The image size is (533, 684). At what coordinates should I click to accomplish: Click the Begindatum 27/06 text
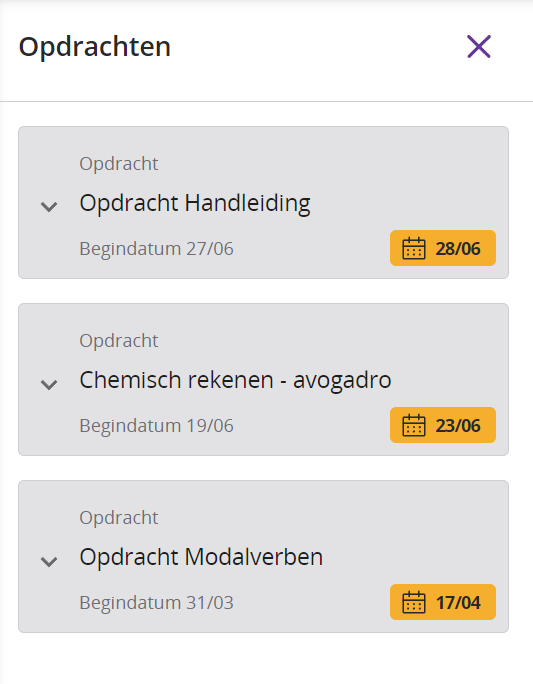tap(157, 249)
